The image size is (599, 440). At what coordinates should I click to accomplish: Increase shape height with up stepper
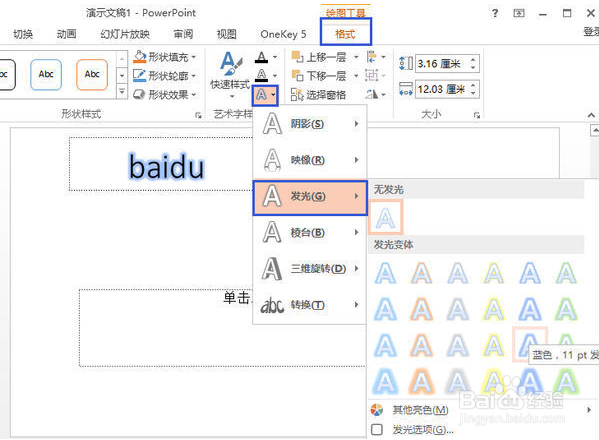tap(474, 59)
